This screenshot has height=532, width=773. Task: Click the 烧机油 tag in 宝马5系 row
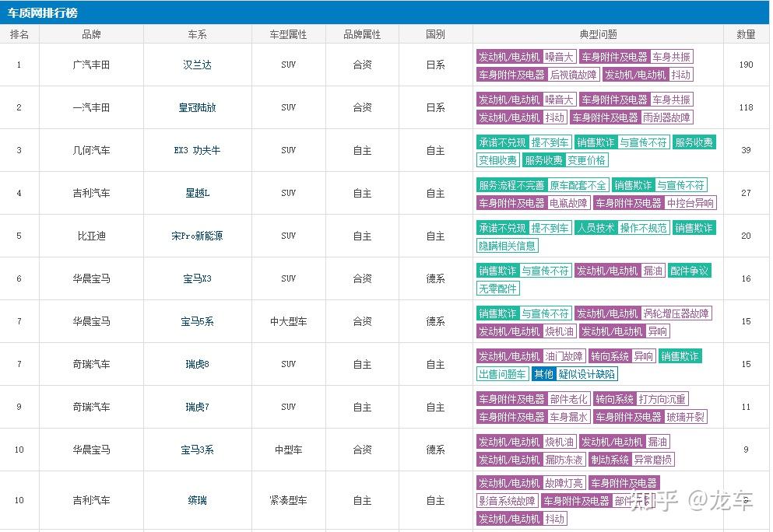point(559,331)
